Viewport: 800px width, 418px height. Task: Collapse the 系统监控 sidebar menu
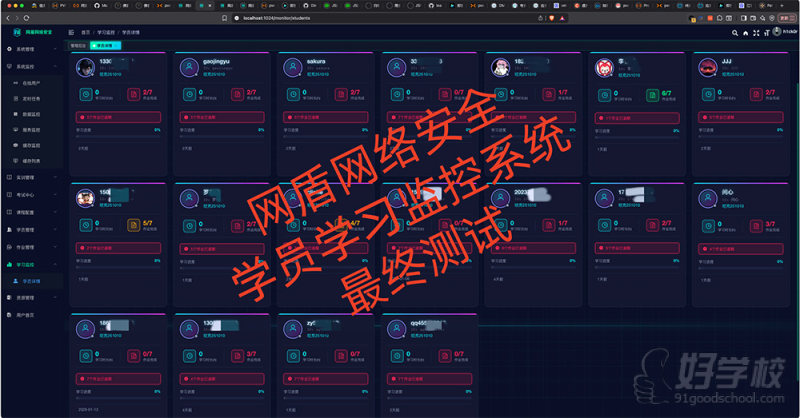click(x=32, y=67)
